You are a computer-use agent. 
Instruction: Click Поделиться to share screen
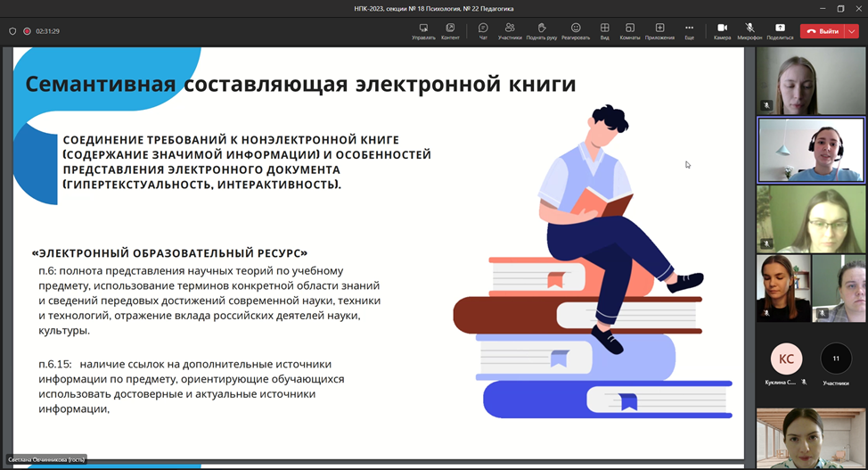coord(780,30)
